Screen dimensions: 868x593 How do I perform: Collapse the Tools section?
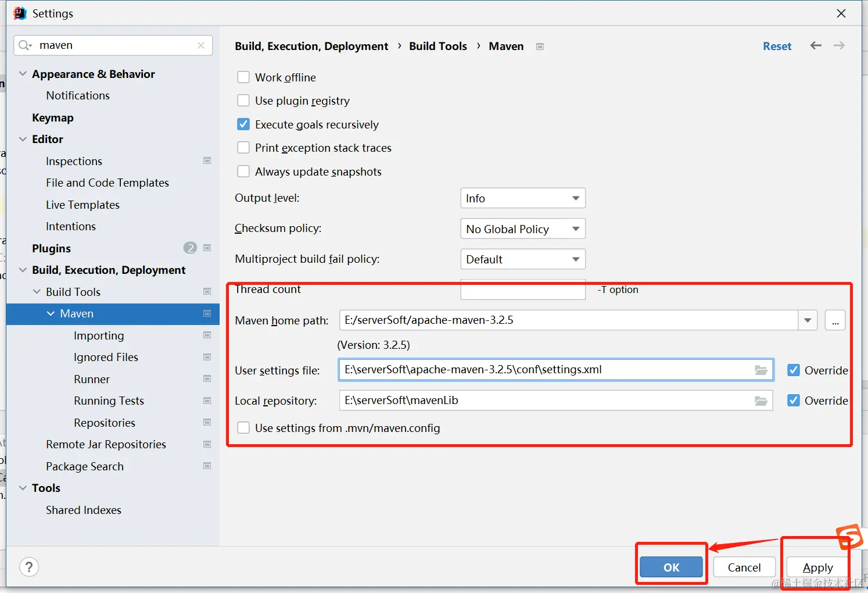pos(23,488)
